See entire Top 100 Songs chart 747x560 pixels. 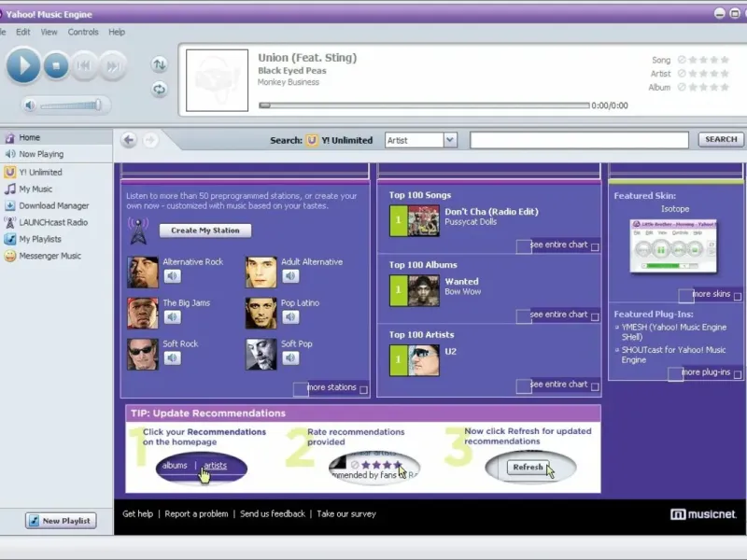click(x=558, y=245)
